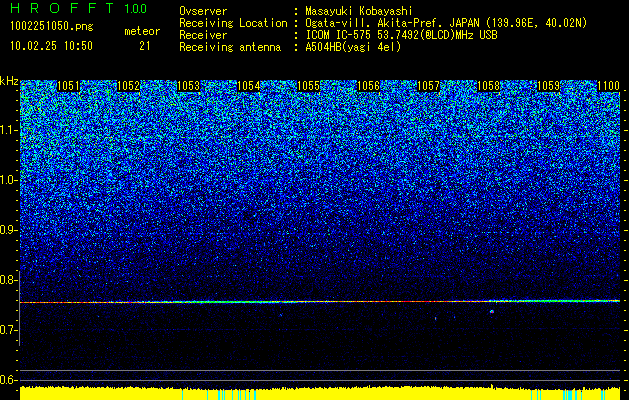629x400 pixels.
Task: Click the 1055 time marker
Action: 308,86
